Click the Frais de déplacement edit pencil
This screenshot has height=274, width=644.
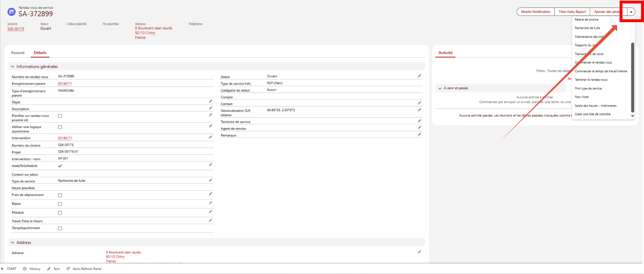(211, 194)
